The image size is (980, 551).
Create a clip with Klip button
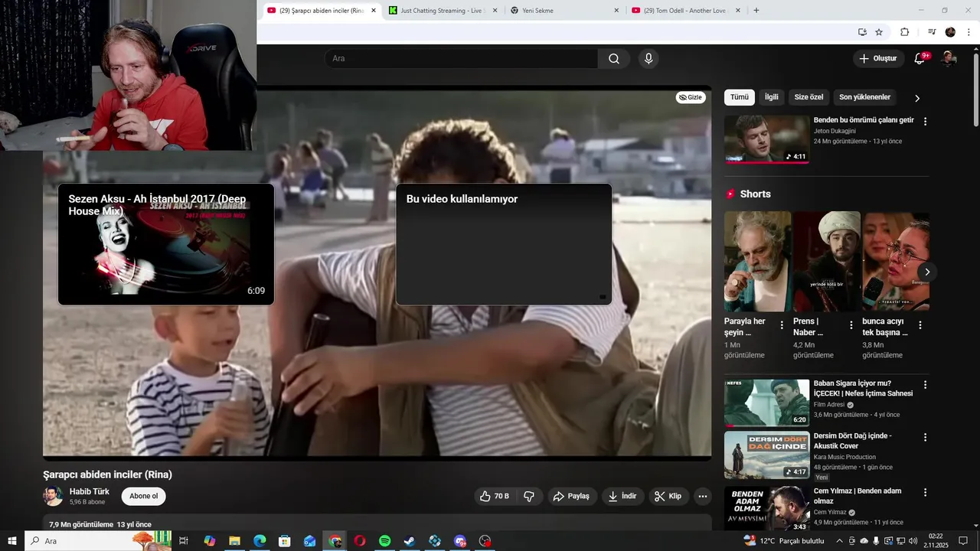click(668, 496)
